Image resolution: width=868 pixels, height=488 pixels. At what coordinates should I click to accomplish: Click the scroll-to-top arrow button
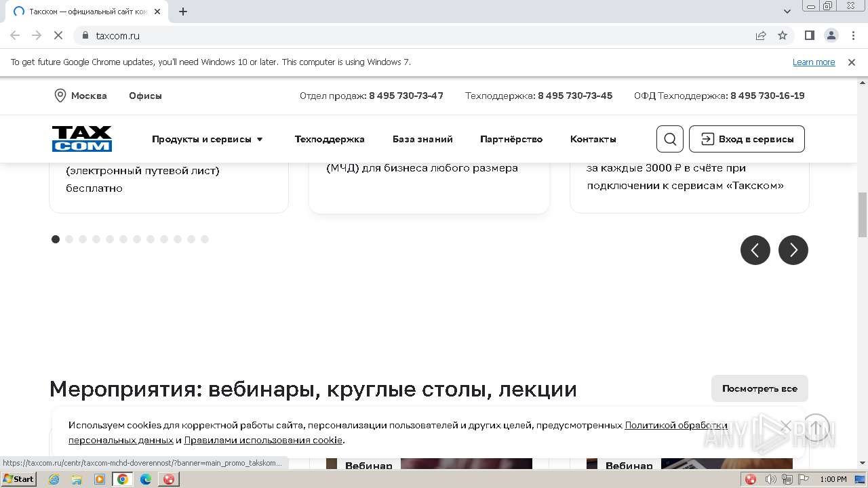(x=816, y=428)
